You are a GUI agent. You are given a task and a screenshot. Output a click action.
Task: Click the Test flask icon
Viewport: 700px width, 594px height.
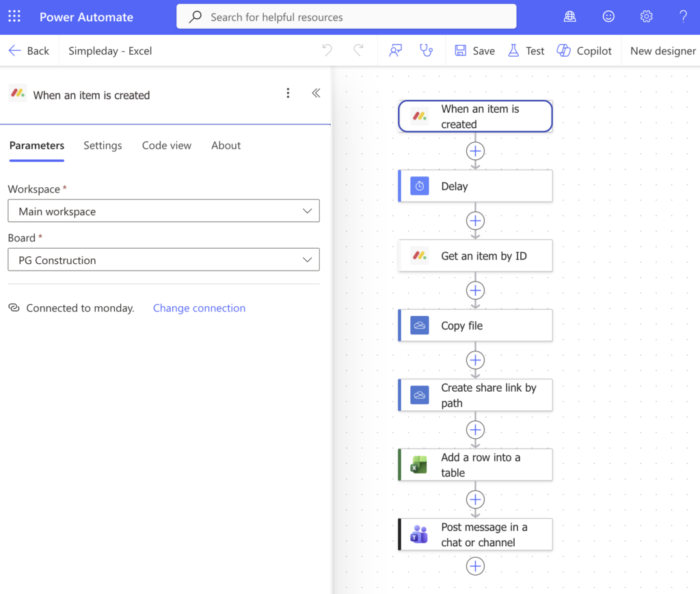(x=513, y=51)
